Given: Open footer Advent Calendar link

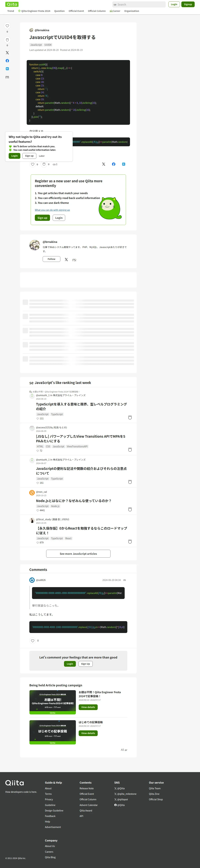Looking at the screenshot, I should pyautogui.click(x=88, y=805).
